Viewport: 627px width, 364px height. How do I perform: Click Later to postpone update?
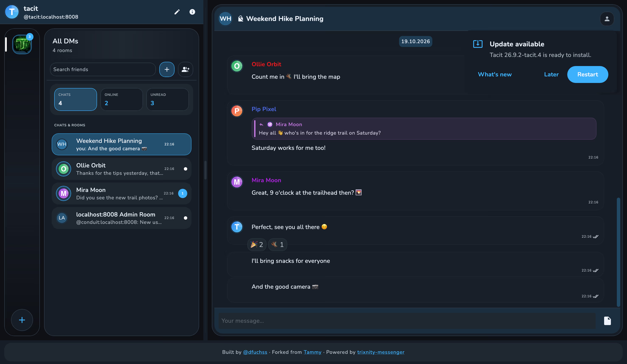click(x=551, y=74)
